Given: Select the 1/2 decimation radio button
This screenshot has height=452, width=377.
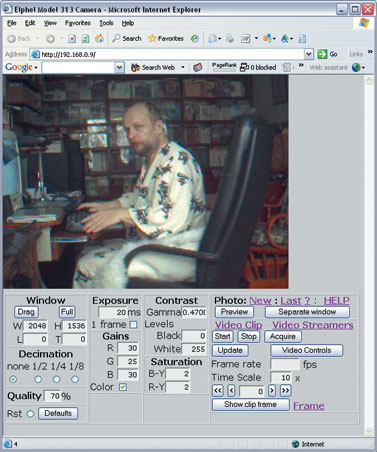Looking at the screenshot, I should point(38,379).
